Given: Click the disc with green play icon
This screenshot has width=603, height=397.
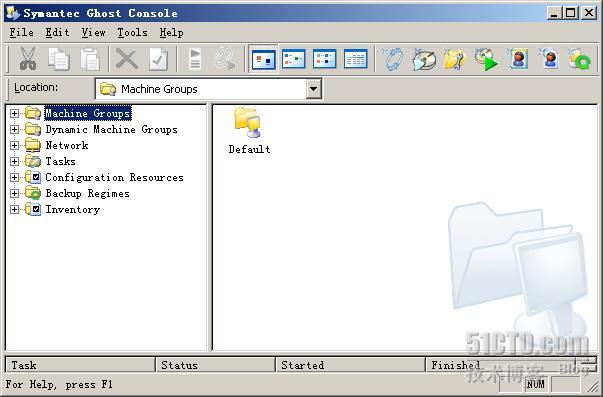Looking at the screenshot, I should (486, 59).
